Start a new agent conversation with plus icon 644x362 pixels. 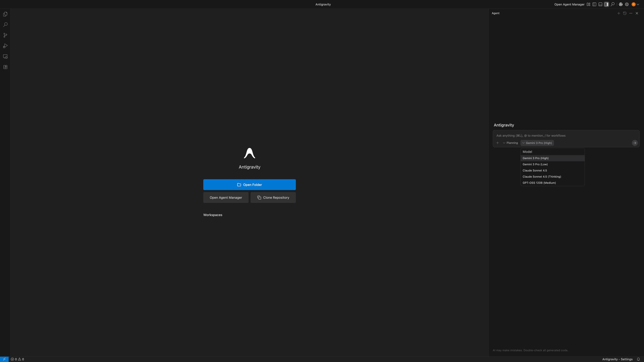[619, 13]
